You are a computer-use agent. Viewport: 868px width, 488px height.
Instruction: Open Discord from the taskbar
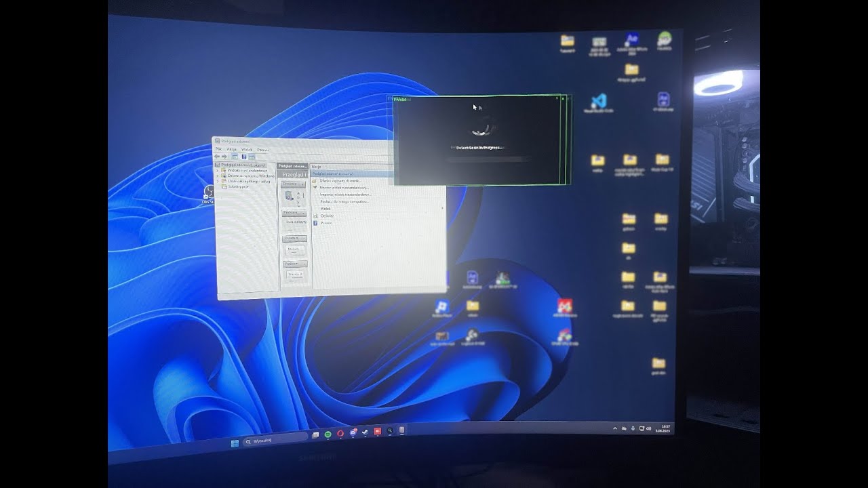(x=353, y=432)
